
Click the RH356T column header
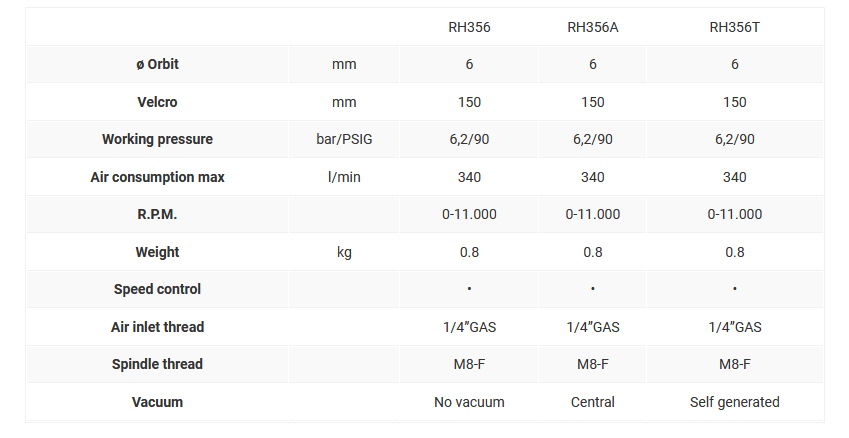click(x=735, y=27)
